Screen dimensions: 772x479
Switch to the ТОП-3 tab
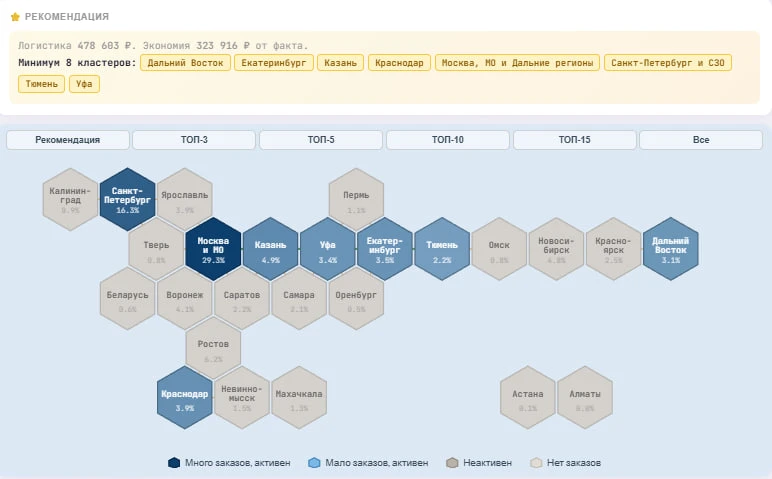tap(194, 140)
